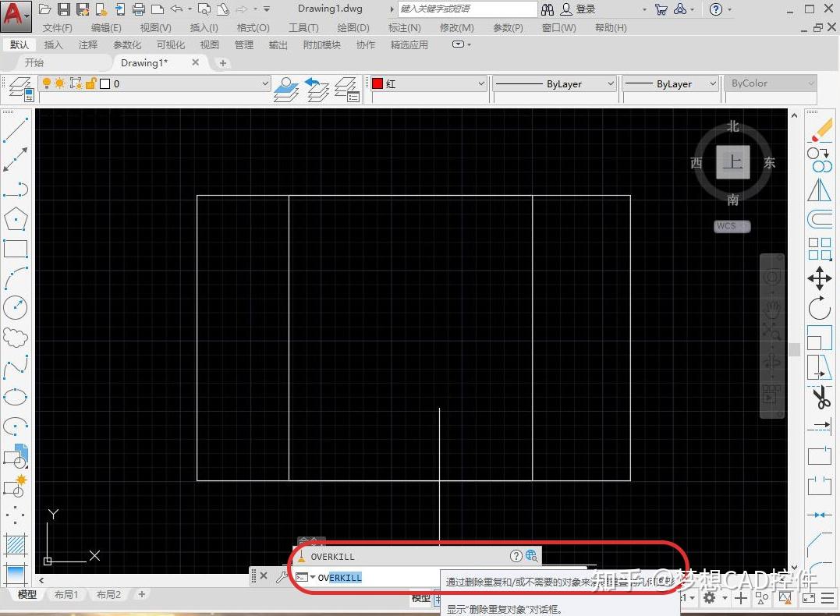The width and height of the screenshot is (840, 616).
Task: Open the red color selector dropdown
Action: 480,83
